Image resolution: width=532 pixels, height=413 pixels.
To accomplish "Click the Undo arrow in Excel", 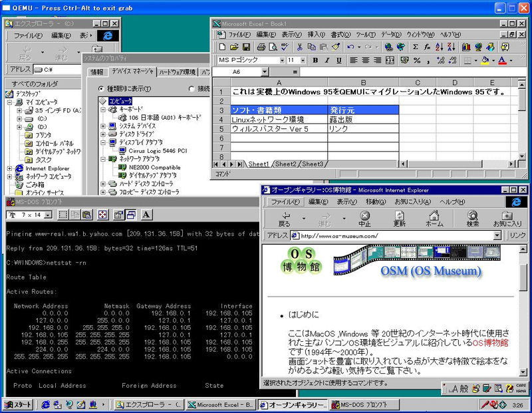I will (350, 47).
